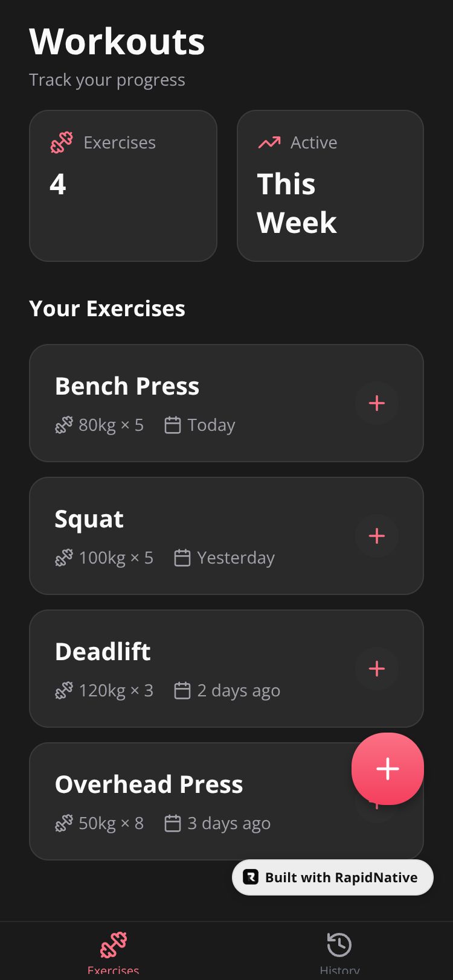Click the calendar icon next to Today
This screenshot has height=980, width=453.
click(173, 425)
